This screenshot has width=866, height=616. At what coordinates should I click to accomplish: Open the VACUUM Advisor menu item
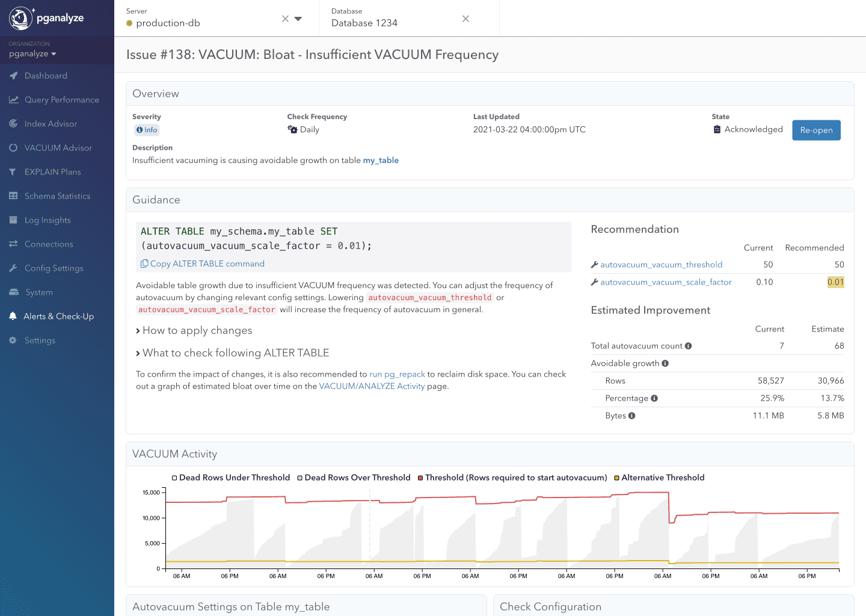click(58, 148)
